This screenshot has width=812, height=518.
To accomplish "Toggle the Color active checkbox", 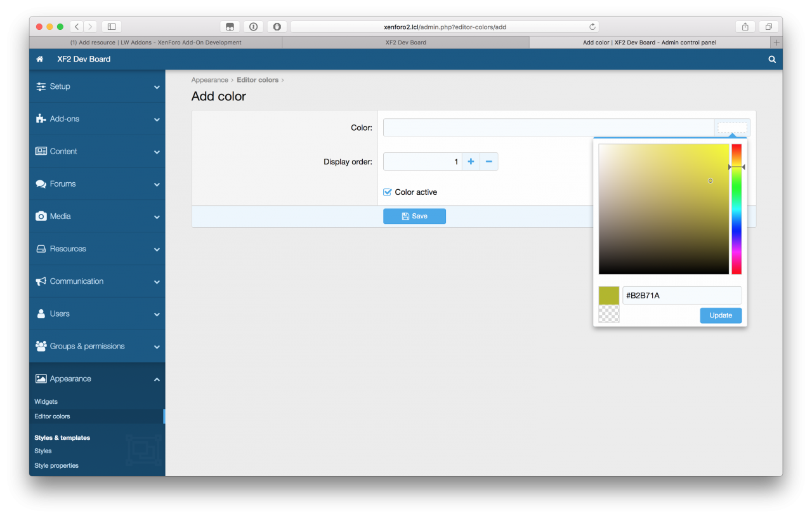I will pos(388,192).
